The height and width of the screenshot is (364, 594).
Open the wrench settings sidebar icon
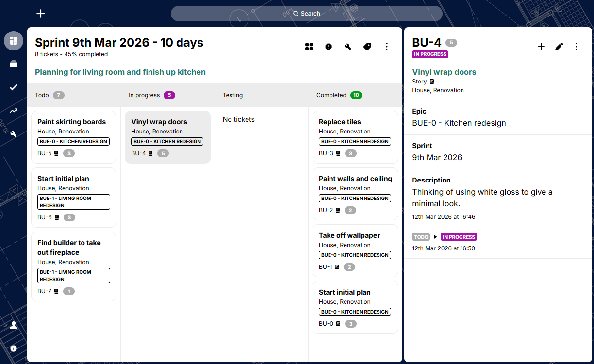14,134
